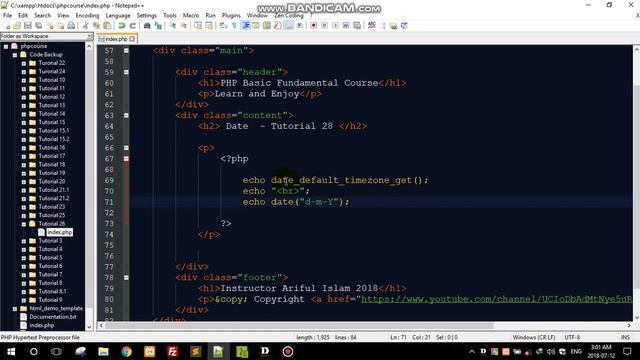This screenshot has width=640, height=360.
Task: Open the Replace dialog icon
Action: pos(158,26)
